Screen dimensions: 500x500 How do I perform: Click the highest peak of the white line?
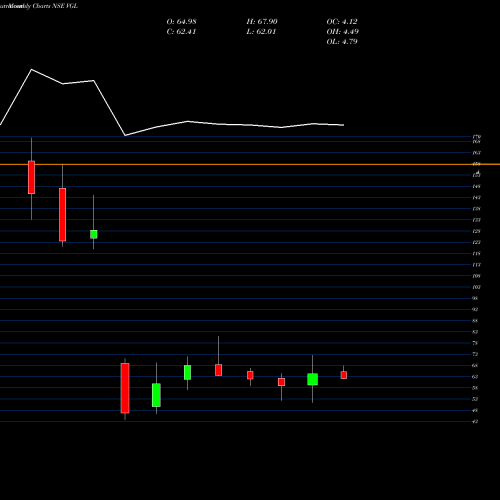tap(32, 69)
